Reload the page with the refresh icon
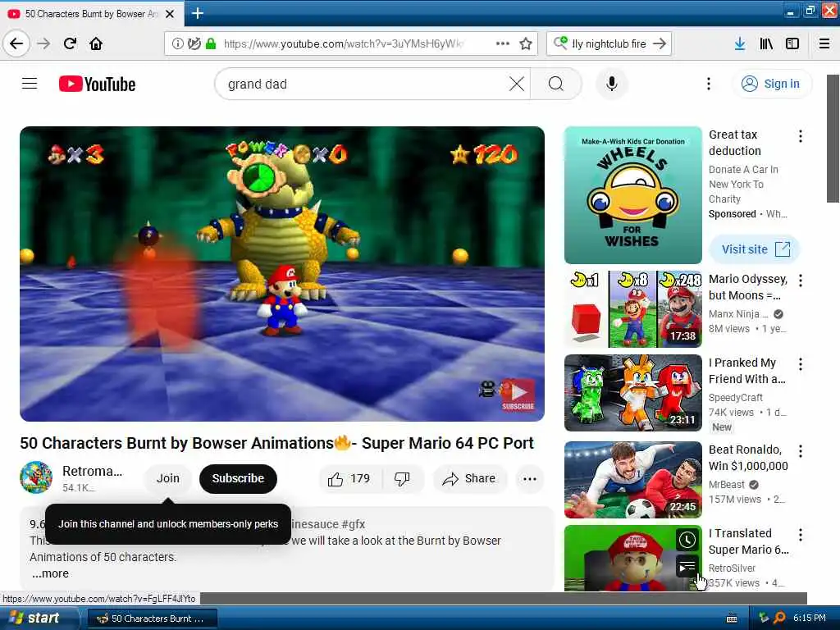 click(71, 43)
